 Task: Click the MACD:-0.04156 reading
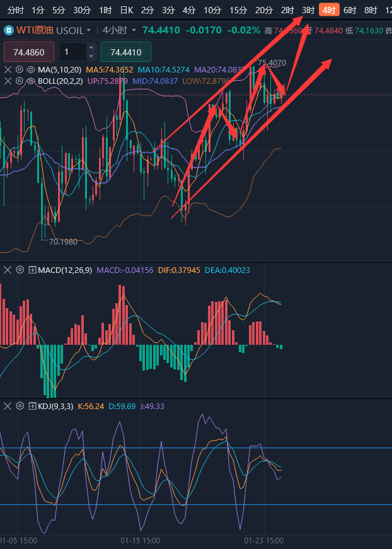click(125, 270)
